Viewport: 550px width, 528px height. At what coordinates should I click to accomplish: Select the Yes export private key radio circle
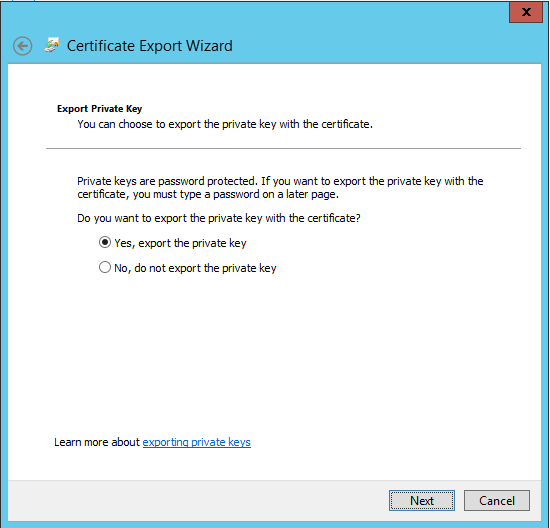[105, 242]
